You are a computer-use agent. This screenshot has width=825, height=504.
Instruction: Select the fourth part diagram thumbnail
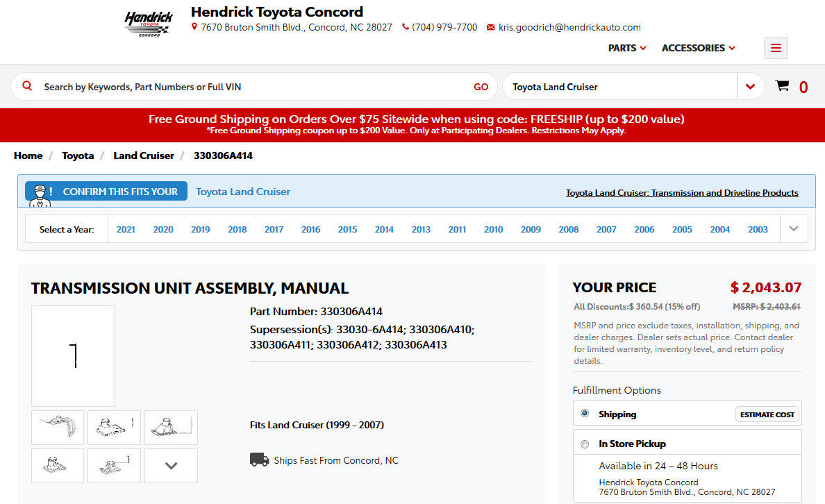(x=58, y=466)
